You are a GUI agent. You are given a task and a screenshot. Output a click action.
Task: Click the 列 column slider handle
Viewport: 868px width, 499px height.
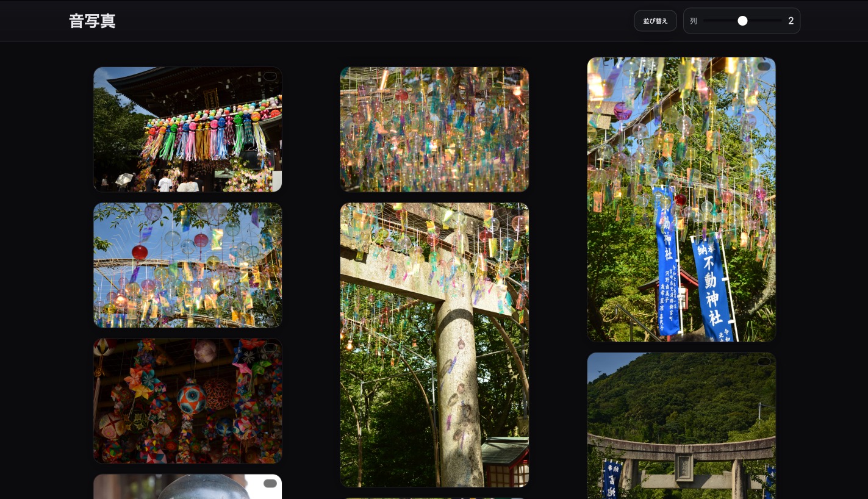742,21
